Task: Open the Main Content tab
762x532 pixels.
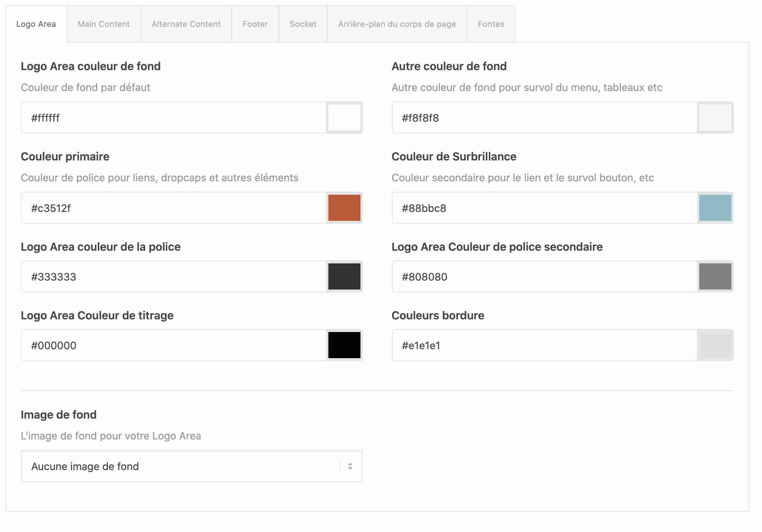Action: point(103,24)
